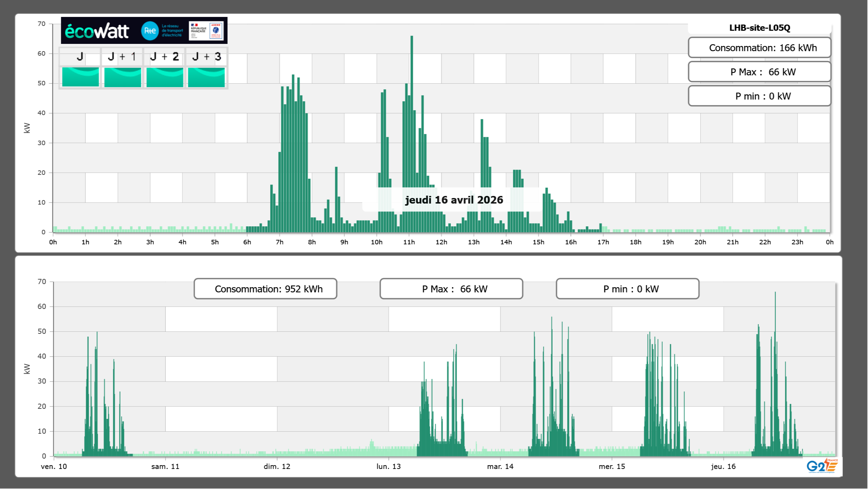The image size is (868, 489).
Task: Select the green J + 3 forecast tile
Action: pos(206,77)
